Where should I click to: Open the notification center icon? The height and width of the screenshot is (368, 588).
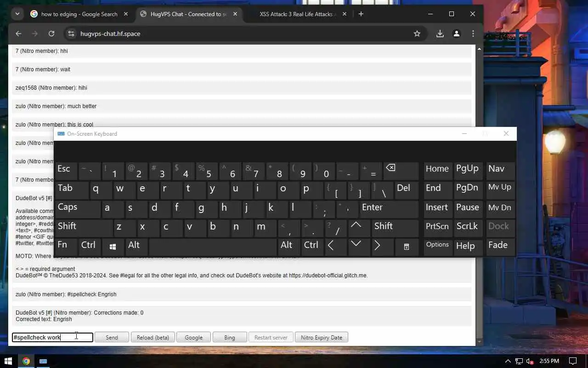click(x=573, y=361)
